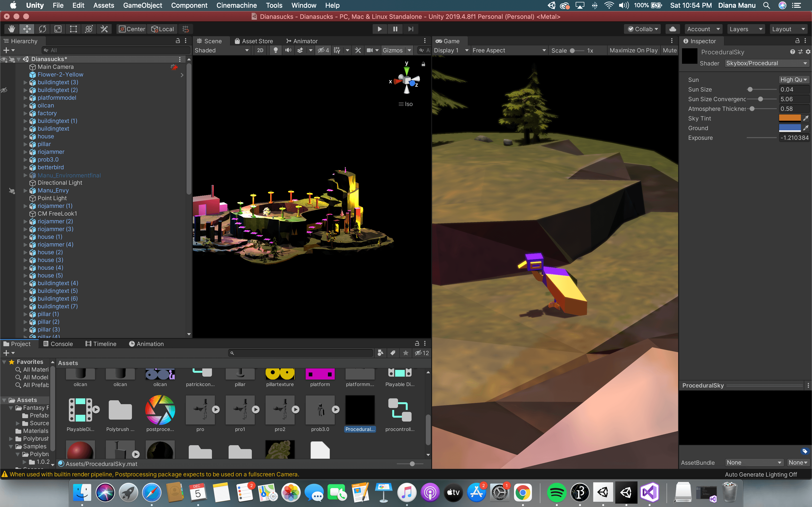
Task: Toggle 2D view mode
Action: click(260, 50)
